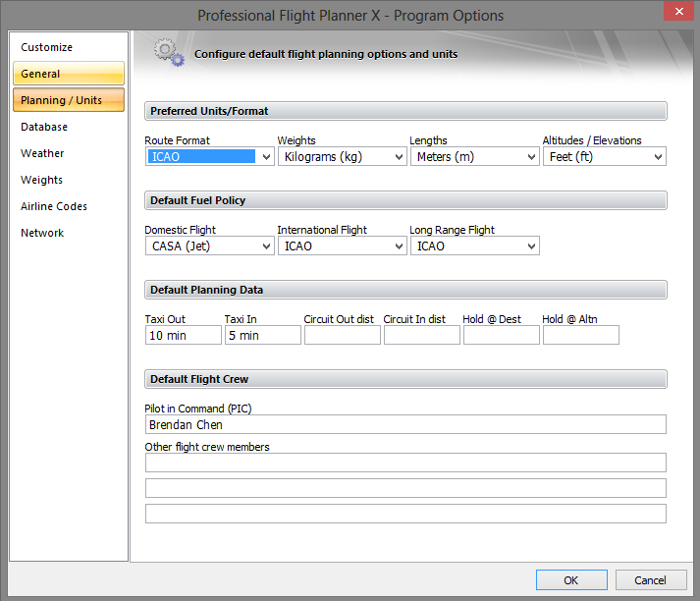Expand the Route Format dropdown
Screen dimensions: 700x601
point(209,156)
